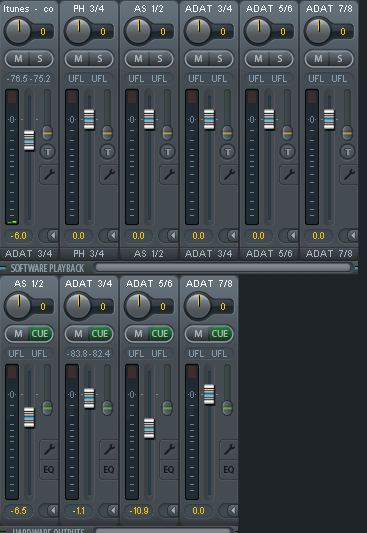Click small green fader on ADAT 7/8 output

click(x=227, y=408)
